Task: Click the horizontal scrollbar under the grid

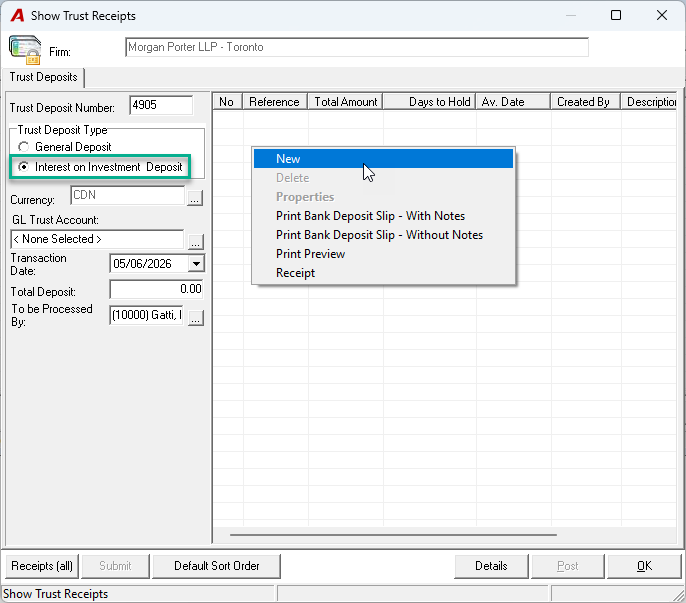Action: pos(393,535)
